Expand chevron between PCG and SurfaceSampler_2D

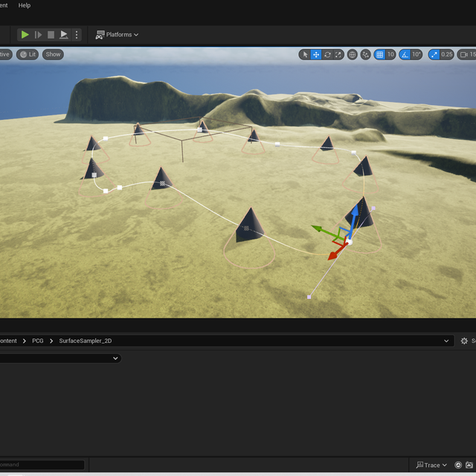tap(51, 341)
